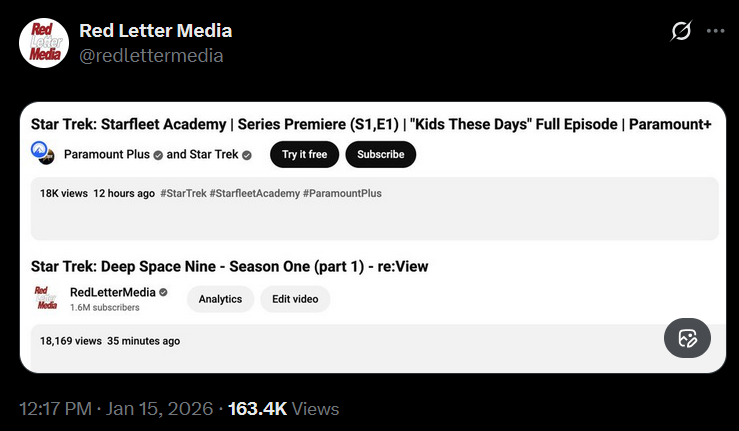Viewport: 739px width, 431px height.
Task: Click Paramount Plus verified badge
Action: [x=158, y=155]
